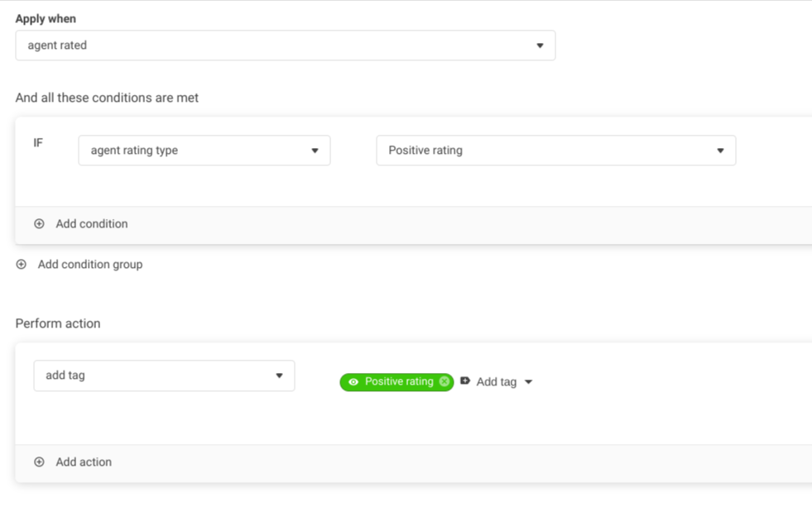Click the arrow on 'Positive rating' value field
This screenshot has height=507, width=812.
pyautogui.click(x=720, y=151)
